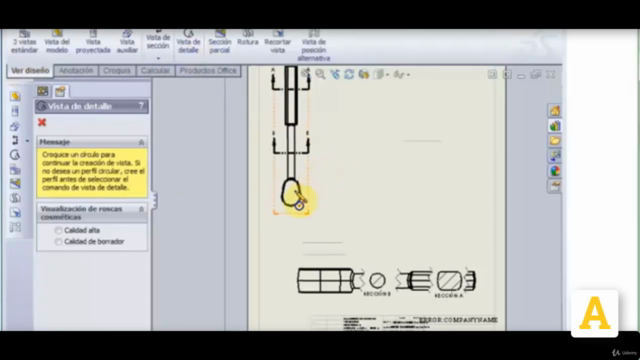
Task: Select the SECCIÓN A hatched section view
Action: [x=450, y=281]
